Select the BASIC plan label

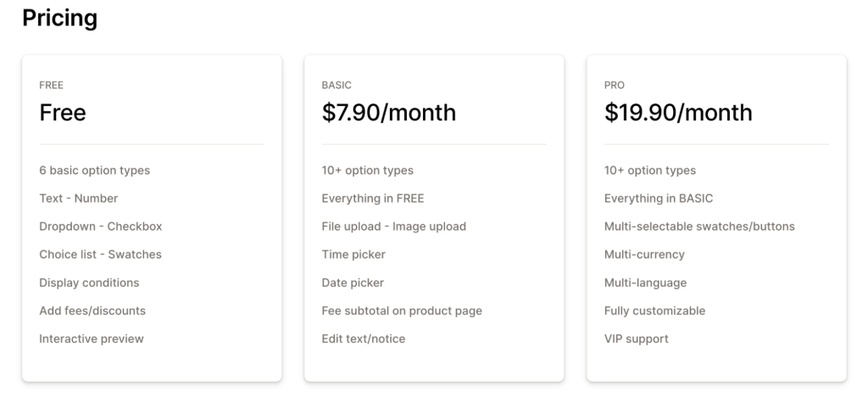(x=337, y=86)
